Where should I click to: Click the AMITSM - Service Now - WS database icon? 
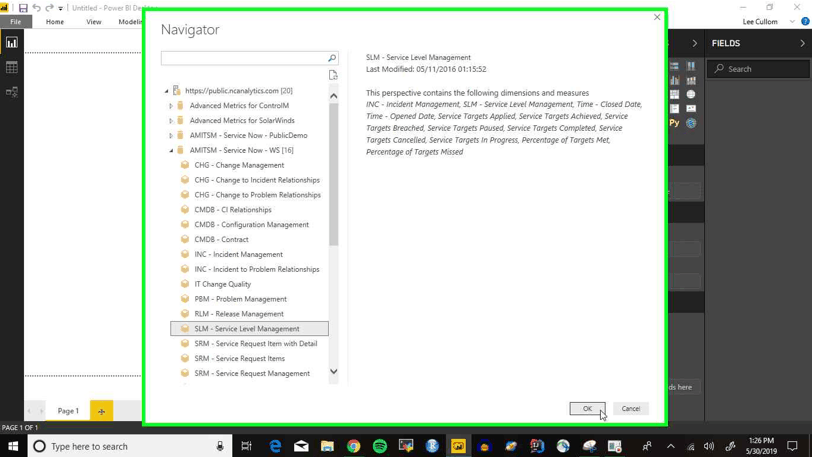tap(180, 150)
